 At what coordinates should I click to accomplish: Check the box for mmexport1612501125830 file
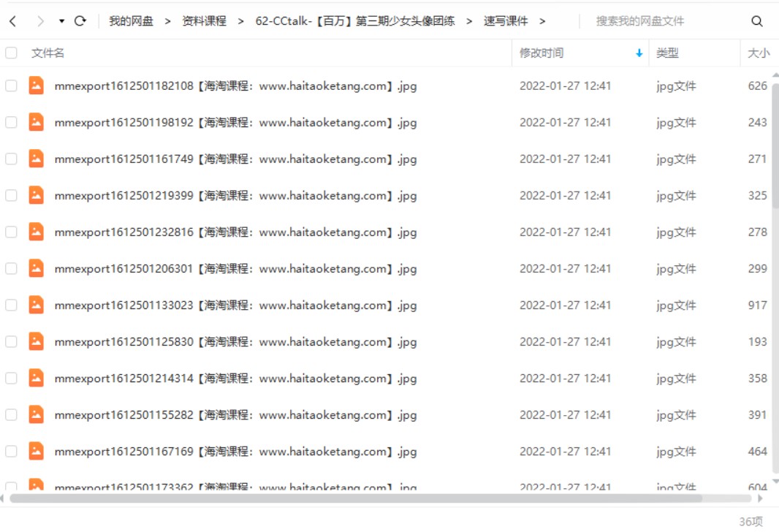(11, 342)
